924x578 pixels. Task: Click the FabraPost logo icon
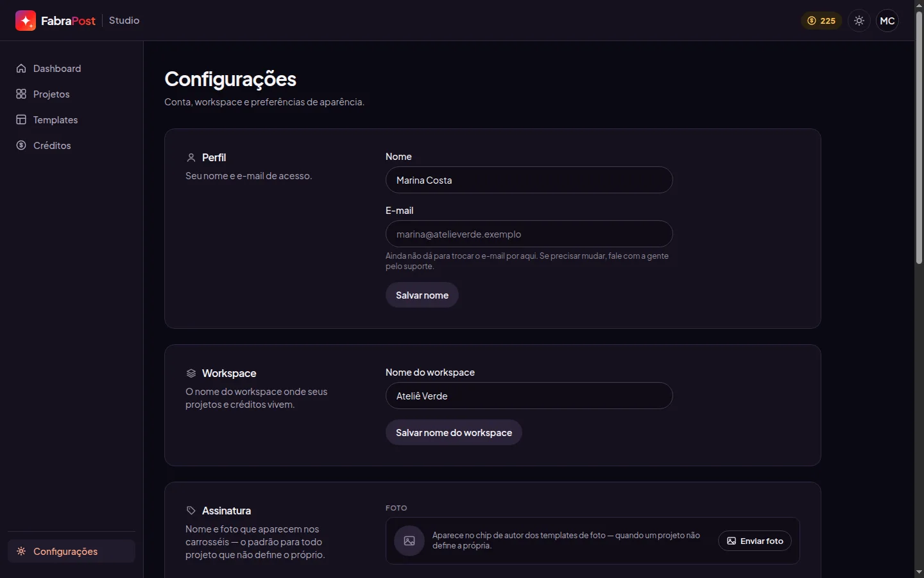coord(26,21)
